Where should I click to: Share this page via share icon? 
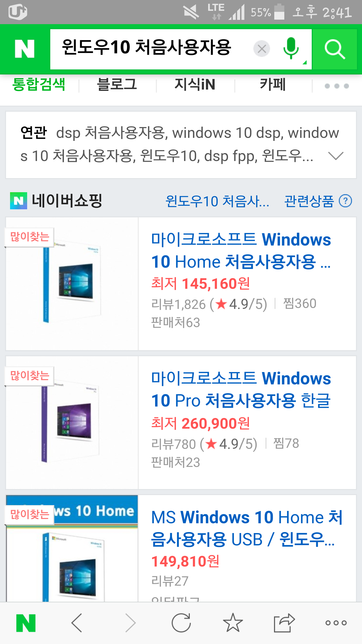284,623
